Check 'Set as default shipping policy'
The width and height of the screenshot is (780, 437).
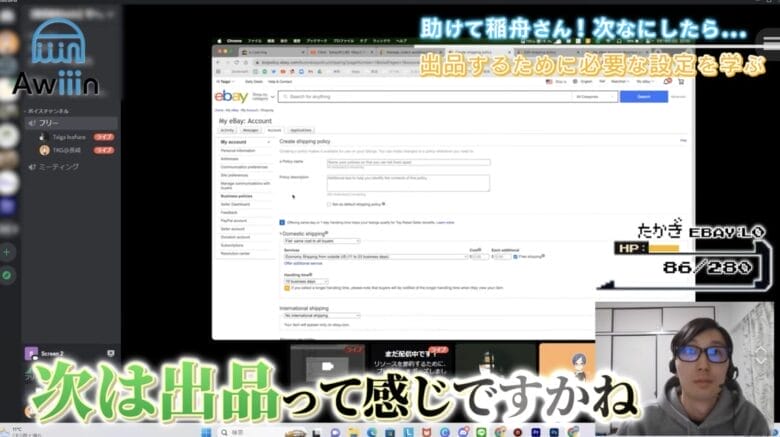329,205
